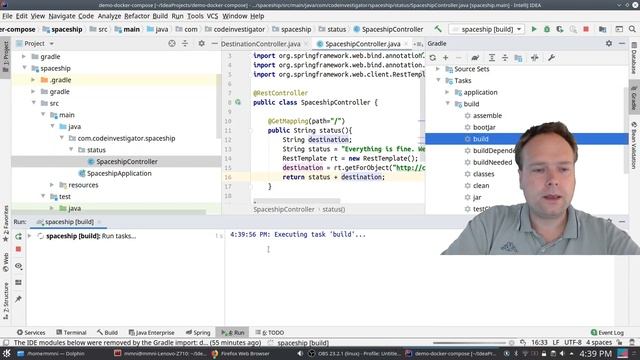Screen dimensions: 640x360
Task: Click cursor position 16:33 in status bar
Action: click(539, 342)
